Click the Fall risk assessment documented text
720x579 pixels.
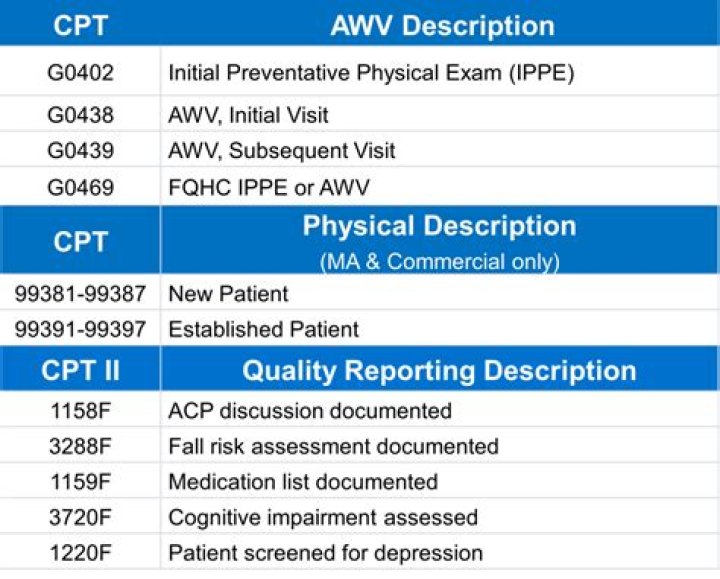333,446
